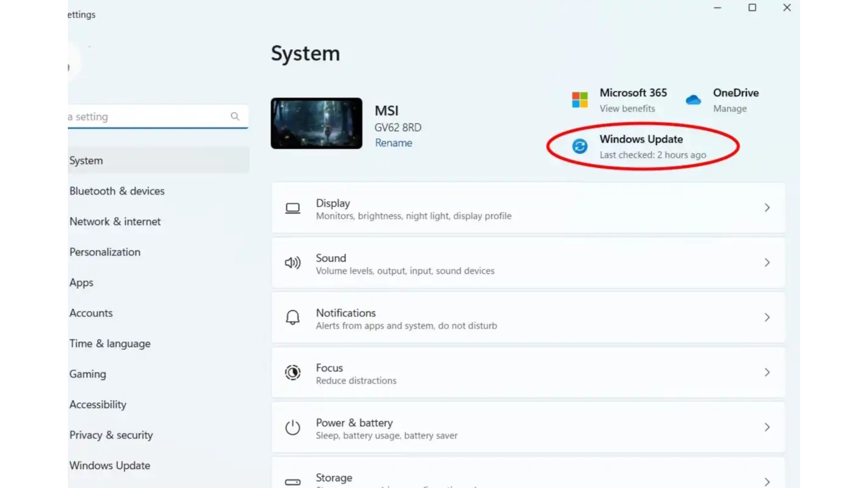Click the Rename link under MSI
This screenshot has height=488, width=868.
click(x=393, y=143)
